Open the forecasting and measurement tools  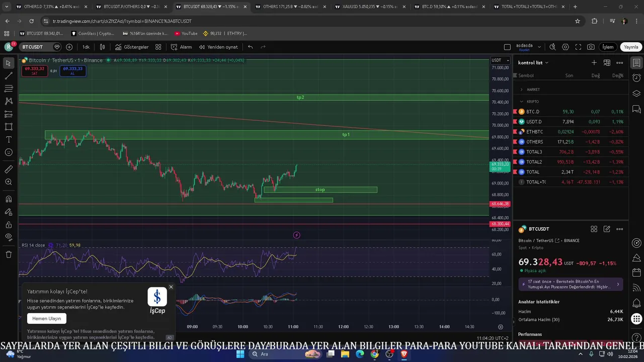[x=8, y=114]
